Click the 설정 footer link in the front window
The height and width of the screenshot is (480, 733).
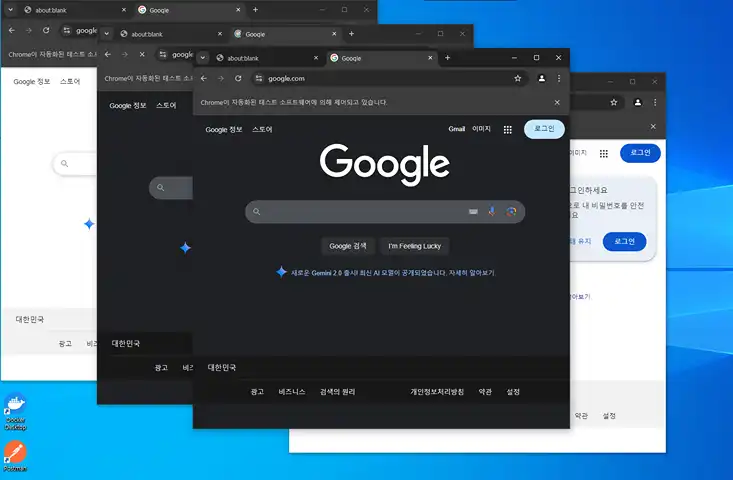click(513, 392)
